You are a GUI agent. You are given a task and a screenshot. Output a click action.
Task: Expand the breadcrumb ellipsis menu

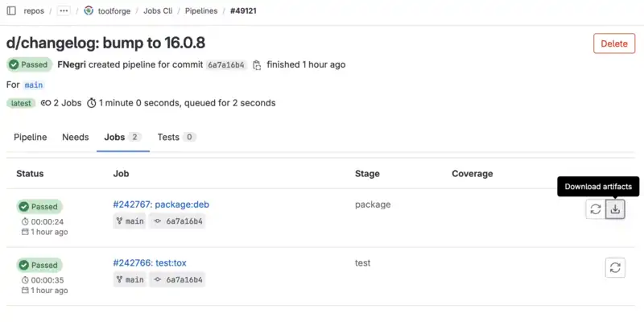pos(64,10)
